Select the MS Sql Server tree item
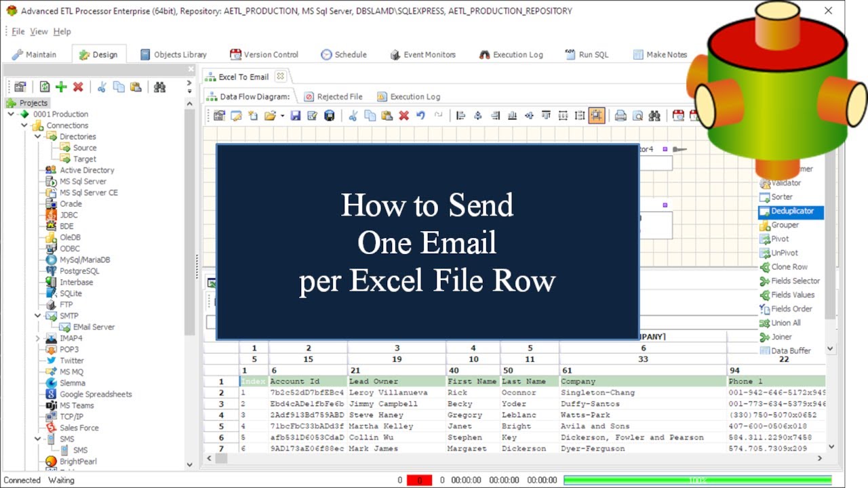The height and width of the screenshot is (488, 868). coord(76,181)
